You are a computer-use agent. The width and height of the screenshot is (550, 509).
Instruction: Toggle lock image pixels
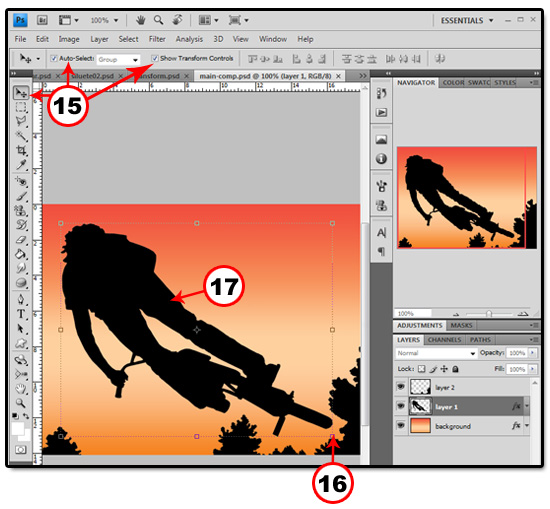[x=434, y=369]
